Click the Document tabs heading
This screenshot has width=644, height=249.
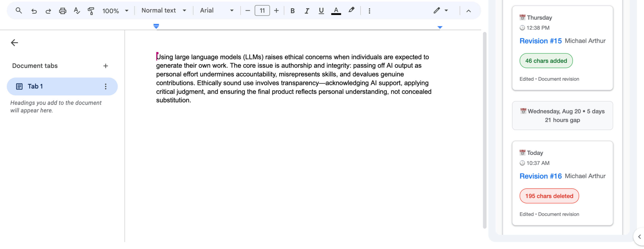pyautogui.click(x=35, y=66)
